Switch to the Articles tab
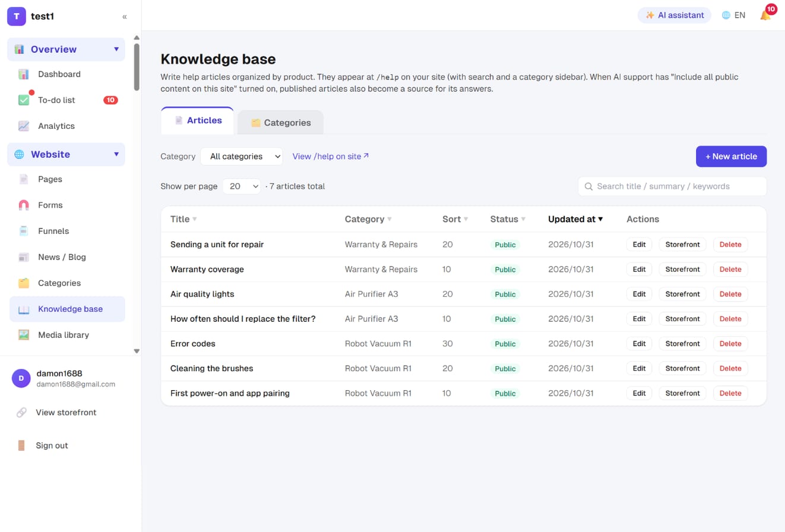The width and height of the screenshot is (785, 532). click(198, 121)
